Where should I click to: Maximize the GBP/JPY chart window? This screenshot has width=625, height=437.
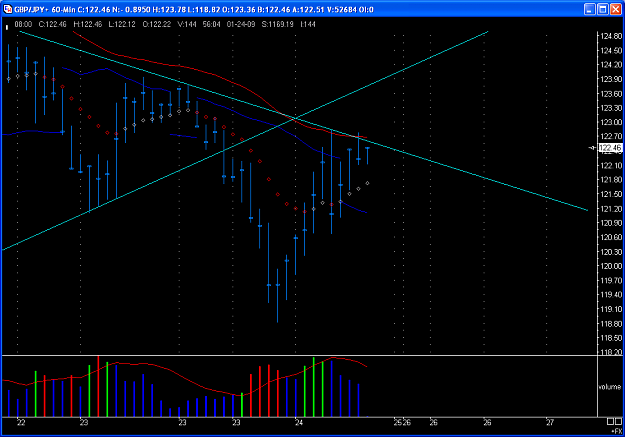coord(602,9)
